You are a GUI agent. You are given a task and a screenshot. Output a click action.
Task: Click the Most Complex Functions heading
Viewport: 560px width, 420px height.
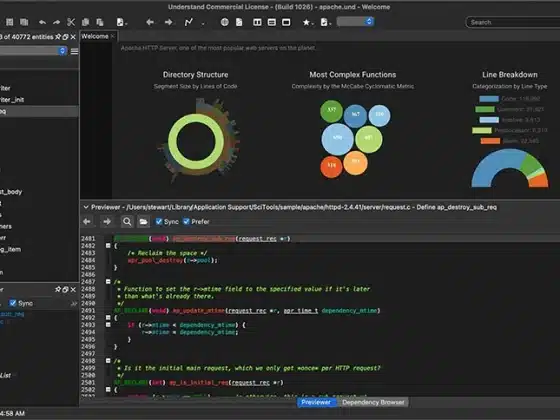pyautogui.click(x=352, y=75)
